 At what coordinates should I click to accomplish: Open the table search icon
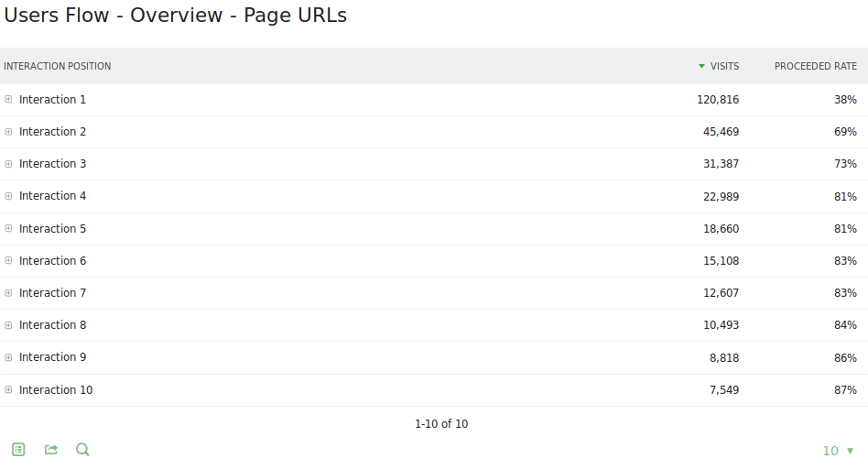pos(82,450)
